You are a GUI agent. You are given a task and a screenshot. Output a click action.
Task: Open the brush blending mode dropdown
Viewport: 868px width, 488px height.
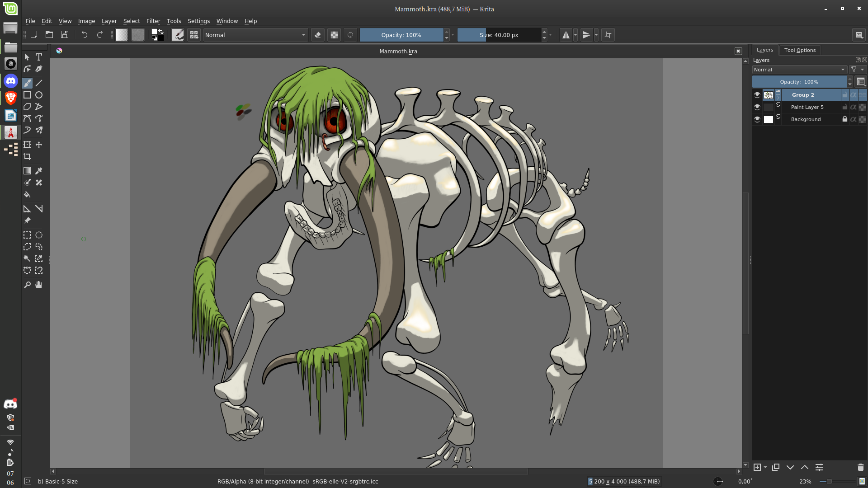point(255,35)
